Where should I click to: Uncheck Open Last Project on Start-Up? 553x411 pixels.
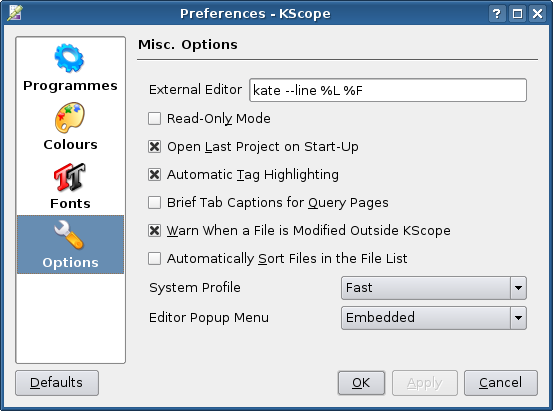point(154,146)
